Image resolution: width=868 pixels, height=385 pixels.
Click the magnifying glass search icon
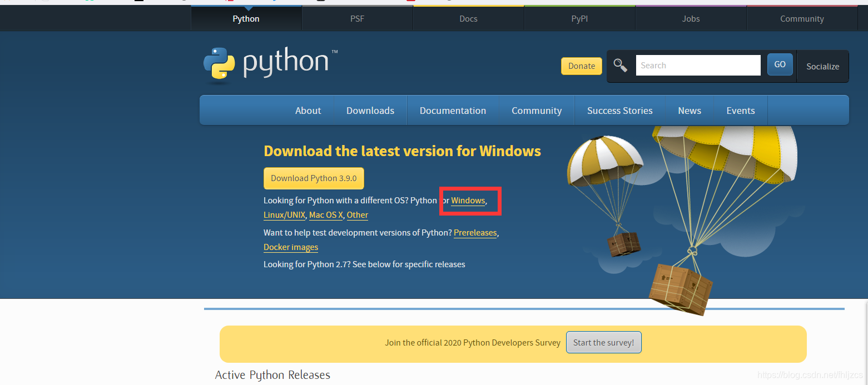[x=620, y=66]
